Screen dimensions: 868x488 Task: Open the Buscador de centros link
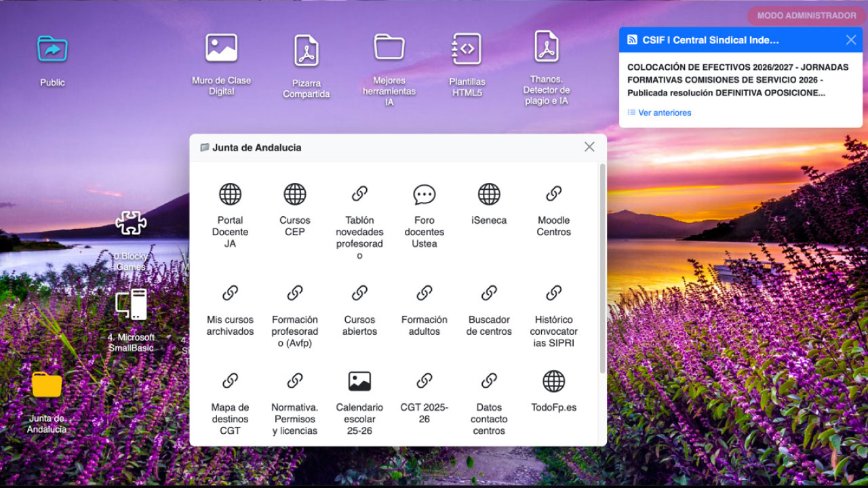[x=489, y=325]
